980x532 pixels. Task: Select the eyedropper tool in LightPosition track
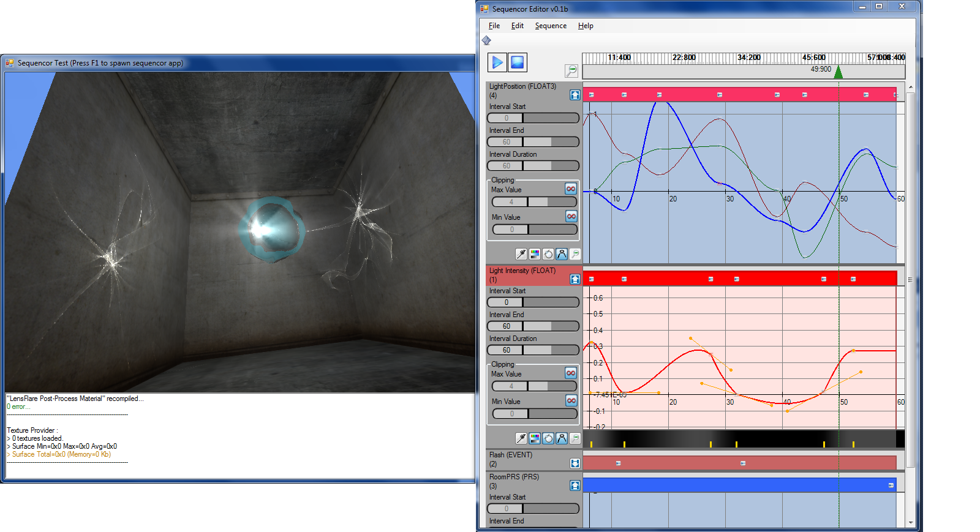(x=521, y=254)
